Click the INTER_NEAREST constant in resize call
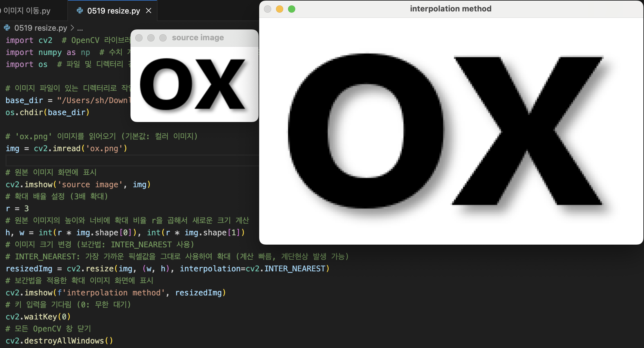 click(x=295, y=269)
